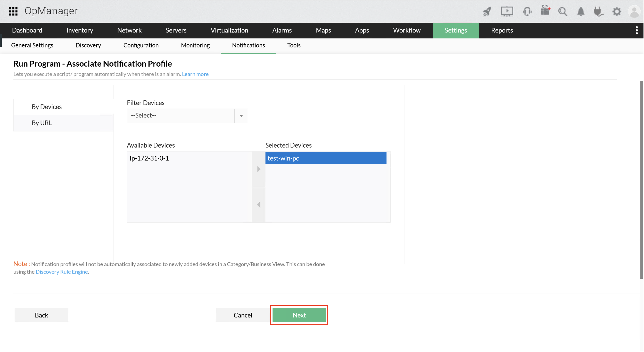Expand the Filter Devices dropdown arrow
The width and height of the screenshot is (644, 352).
click(241, 116)
